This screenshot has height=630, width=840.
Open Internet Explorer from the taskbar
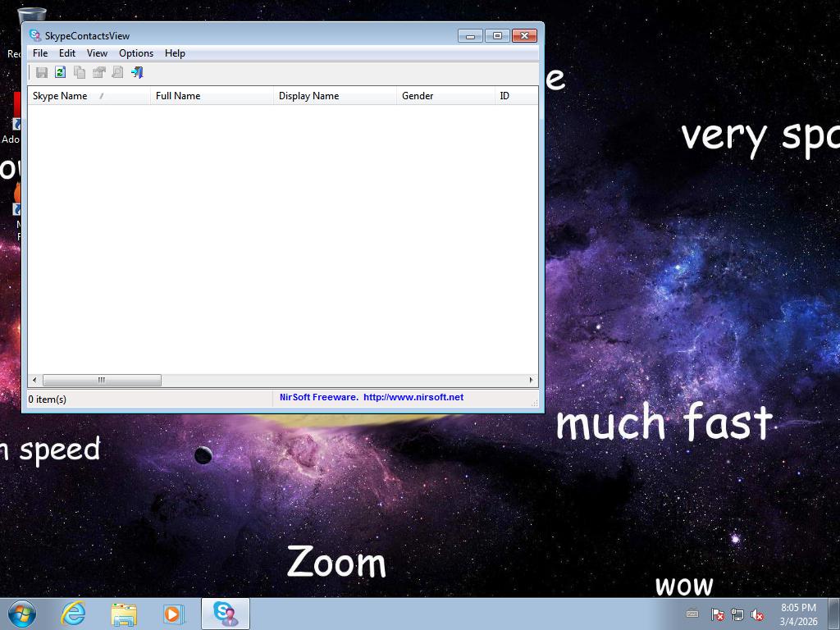(x=74, y=614)
